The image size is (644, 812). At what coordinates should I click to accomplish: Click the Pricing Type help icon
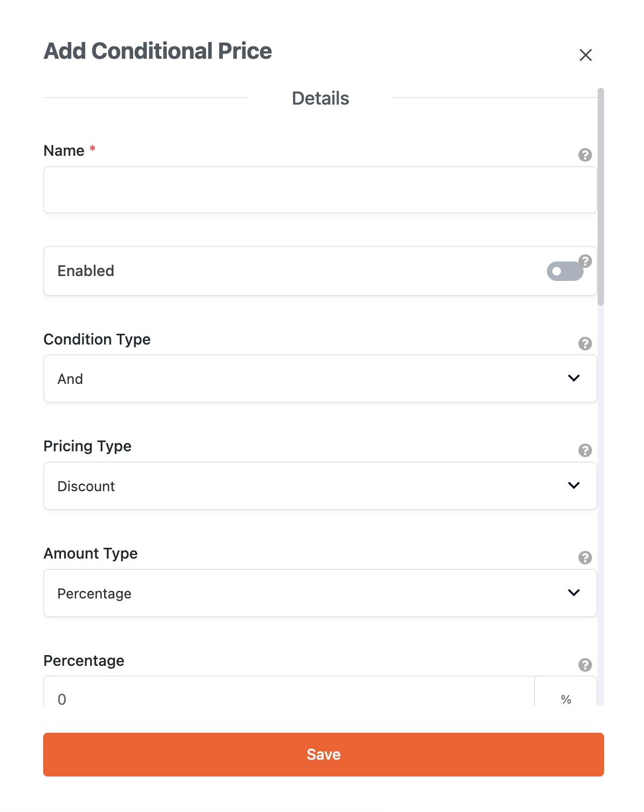(585, 450)
